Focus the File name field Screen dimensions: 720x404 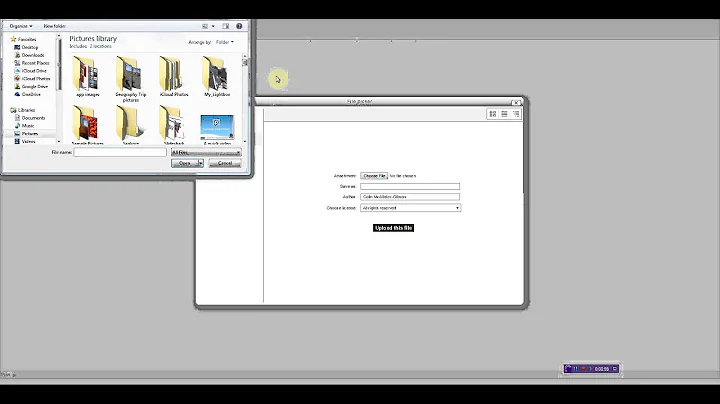coord(120,152)
